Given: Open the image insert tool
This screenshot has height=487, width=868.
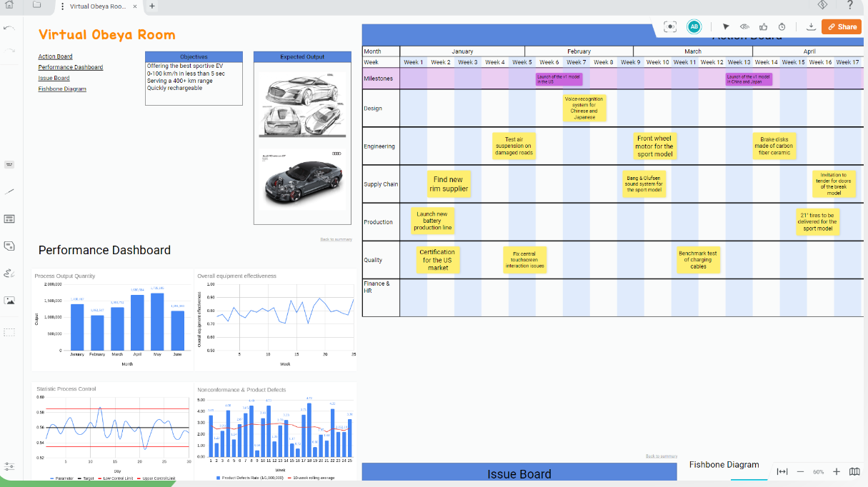Looking at the screenshot, I should click(x=9, y=301).
